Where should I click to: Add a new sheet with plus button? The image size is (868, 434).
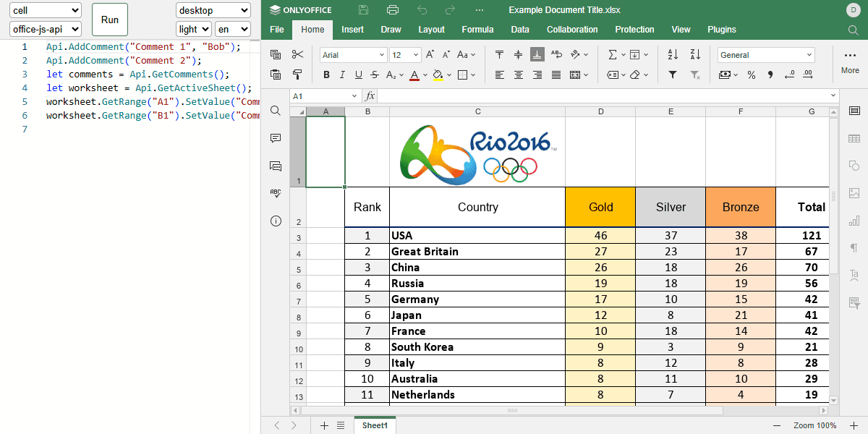(x=324, y=425)
